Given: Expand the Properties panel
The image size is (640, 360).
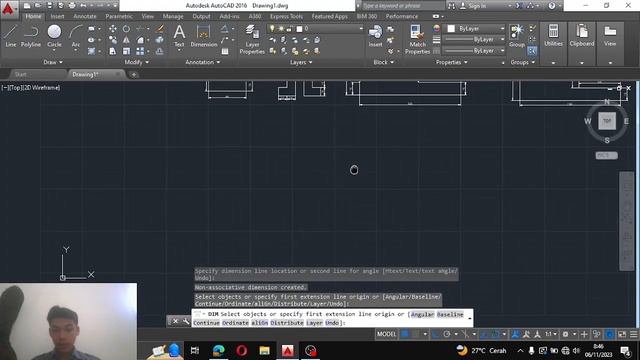Looking at the screenshot, I should click(x=451, y=62).
